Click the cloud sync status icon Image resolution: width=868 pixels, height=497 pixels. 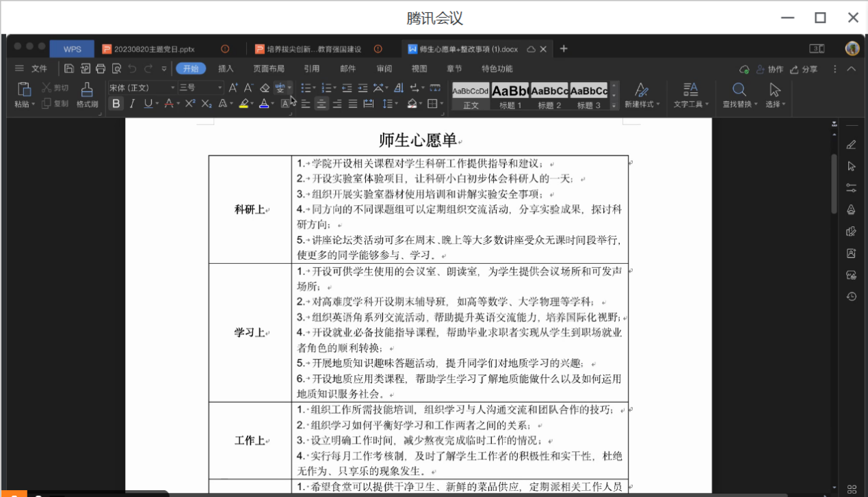point(744,68)
